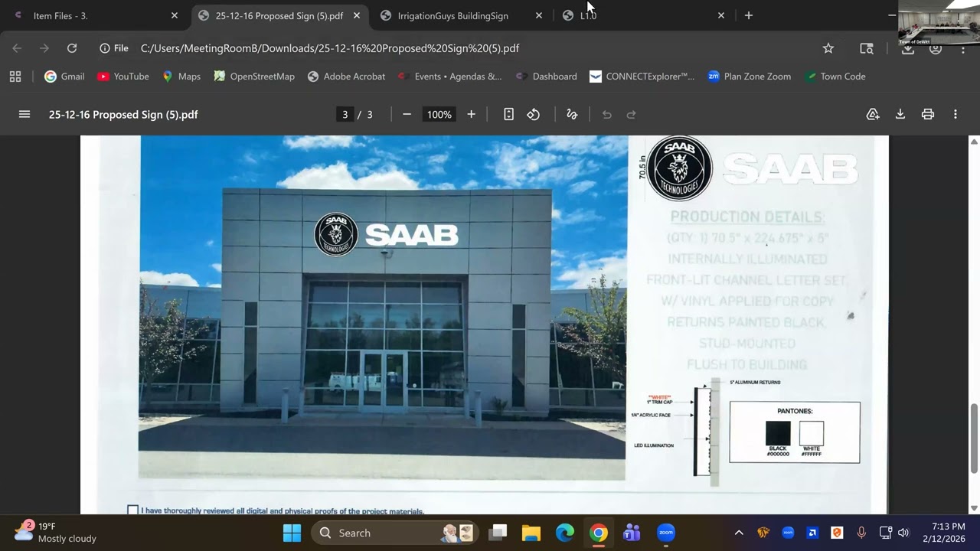This screenshot has width=980, height=551.
Task: Click the PDF vertical scrollbar thumb
Action: click(974, 438)
